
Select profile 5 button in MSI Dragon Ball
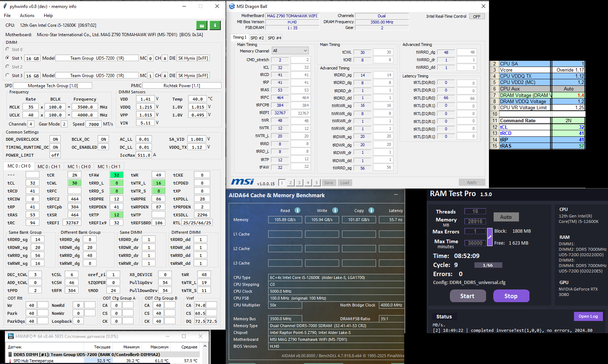(x=317, y=183)
